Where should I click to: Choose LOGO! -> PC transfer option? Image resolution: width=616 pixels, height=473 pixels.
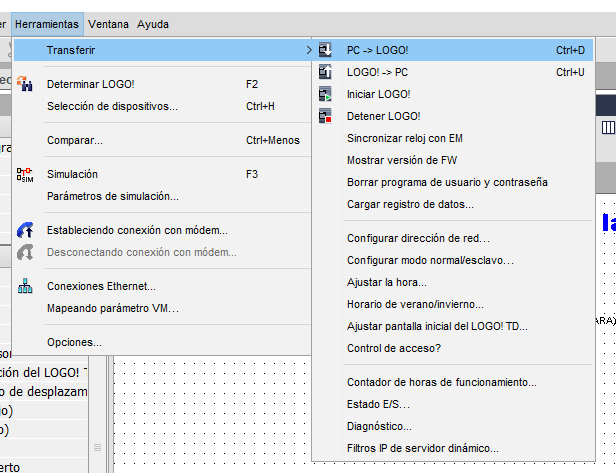point(453,72)
